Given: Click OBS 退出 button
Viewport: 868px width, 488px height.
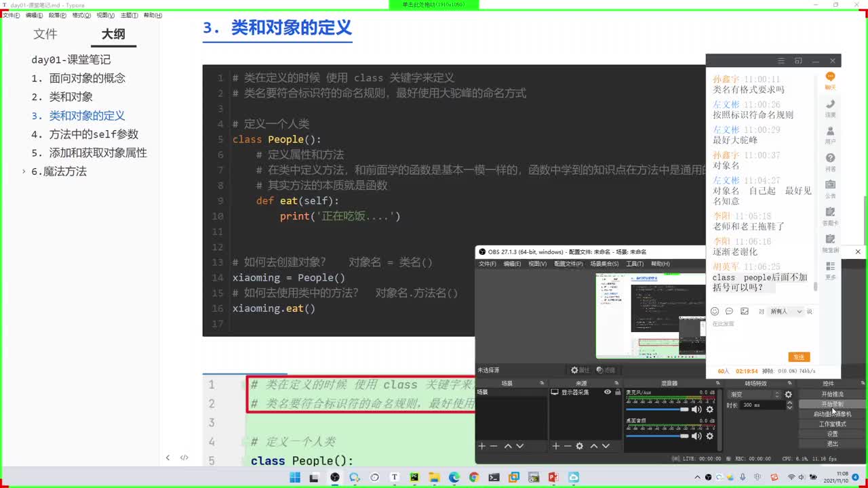Looking at the screenshot, I should [x=832, y=444].
